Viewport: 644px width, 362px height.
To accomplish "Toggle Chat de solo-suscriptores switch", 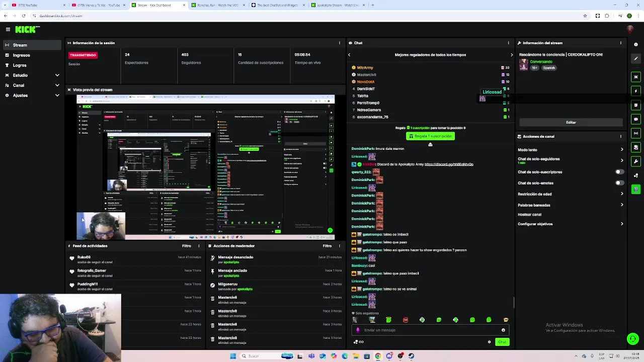I will [619, 172].
